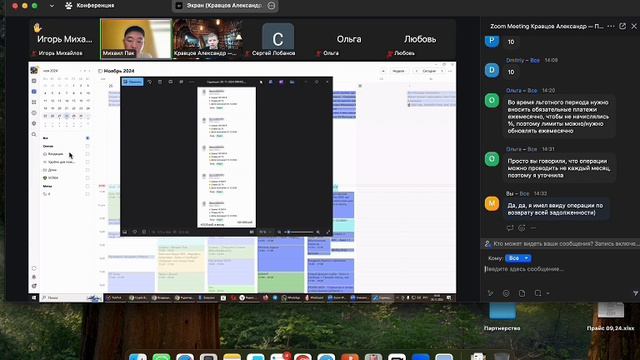The height and width of the screenshot is (360, 640).
Task: Open the viewer toolbar three-dots menu
Action: 191,82
